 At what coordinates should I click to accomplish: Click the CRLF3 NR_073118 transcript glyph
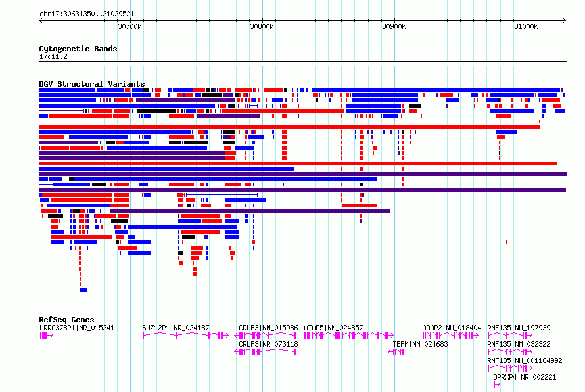(265, 352)
